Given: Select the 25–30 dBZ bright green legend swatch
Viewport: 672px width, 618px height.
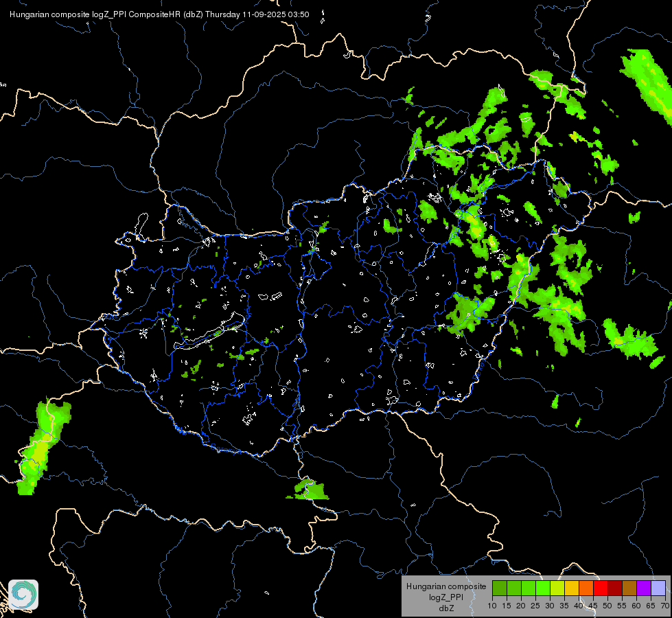Looking at the screenshot, I should [543, 588].
